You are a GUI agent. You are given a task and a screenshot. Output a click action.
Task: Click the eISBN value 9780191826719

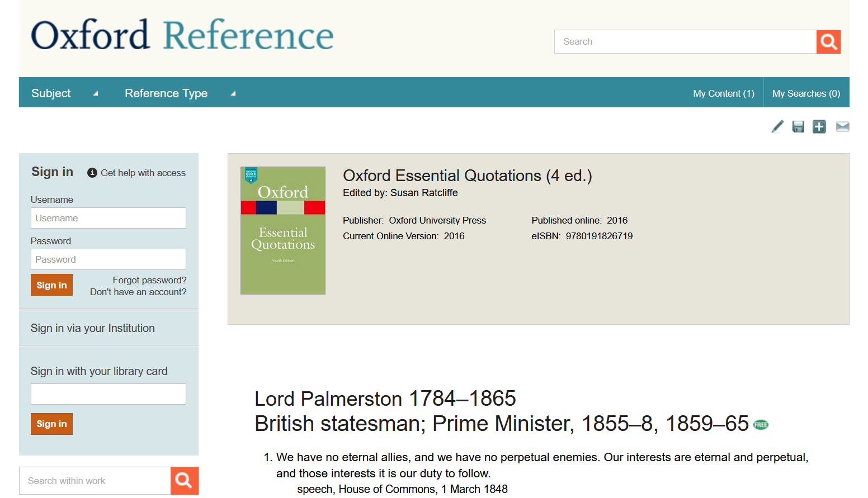click(x=599, y=236)
